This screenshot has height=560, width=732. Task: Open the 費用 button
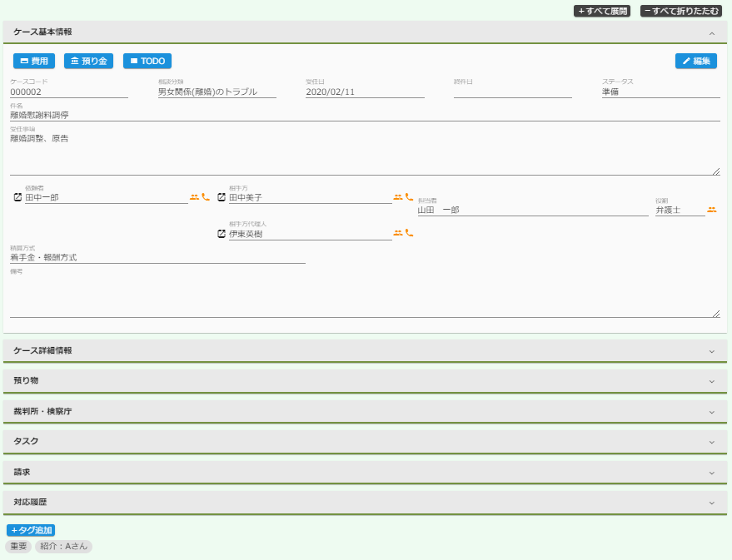click(34, 61)
